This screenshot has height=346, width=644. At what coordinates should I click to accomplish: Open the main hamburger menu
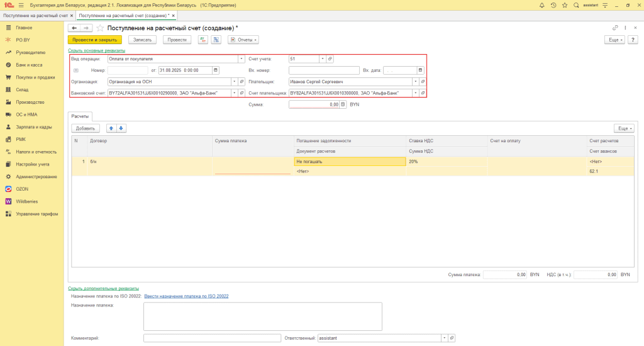[x=21, y=5]
